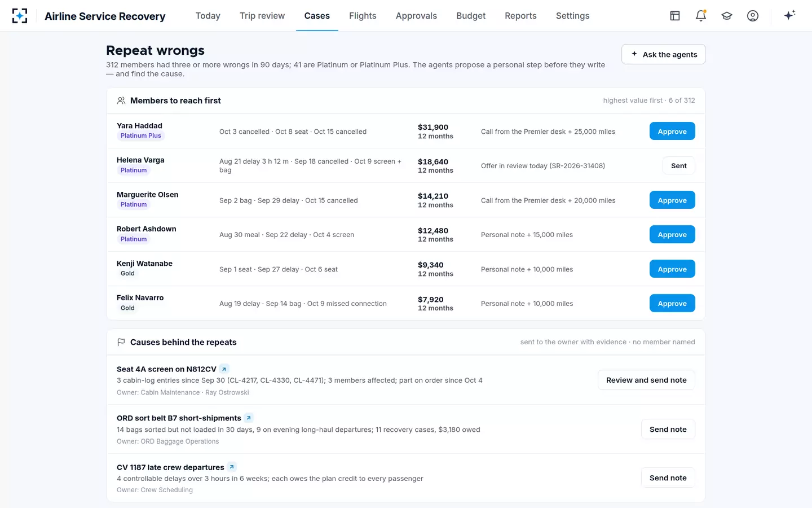Switch to the Trip review tab
Screen dimensions: 812x508
262,16
